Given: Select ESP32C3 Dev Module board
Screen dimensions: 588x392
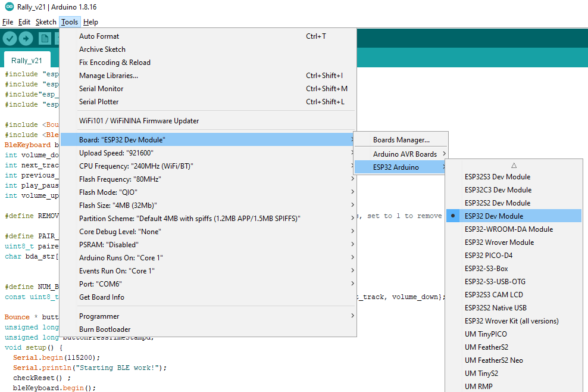Looking at the screenshot, I should [514, 189].
